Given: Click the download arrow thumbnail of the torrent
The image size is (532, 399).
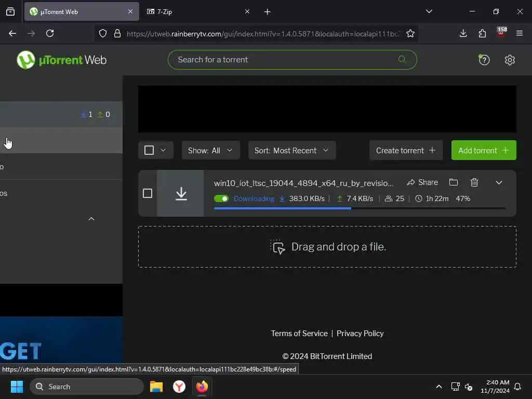Looking at the screenshot, I should (x=180, y=193).
